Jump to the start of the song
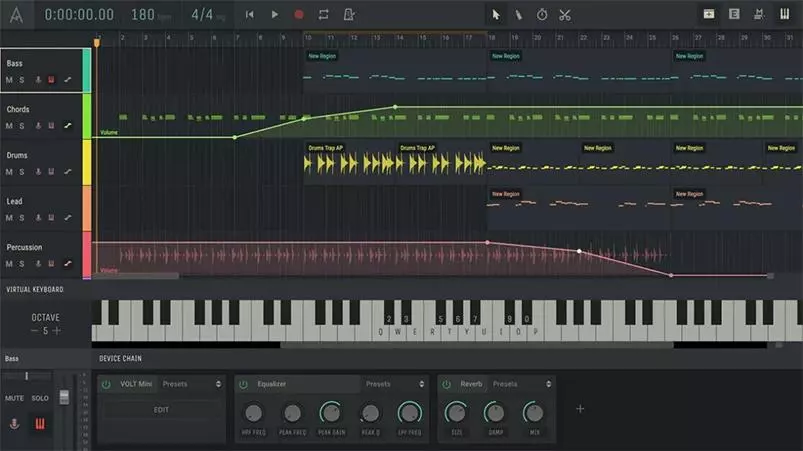 click(249, 15)
